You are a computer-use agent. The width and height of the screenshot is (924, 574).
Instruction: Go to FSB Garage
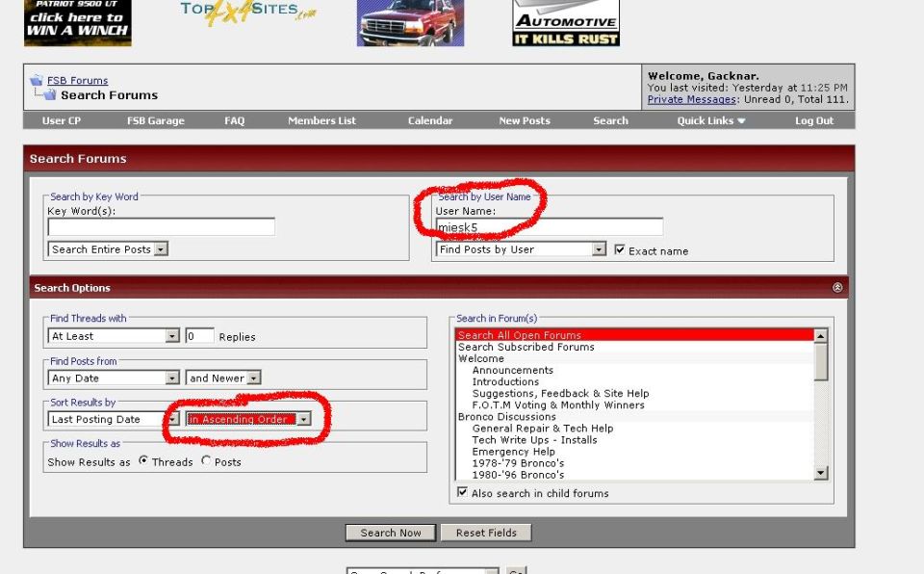[156, 120]
